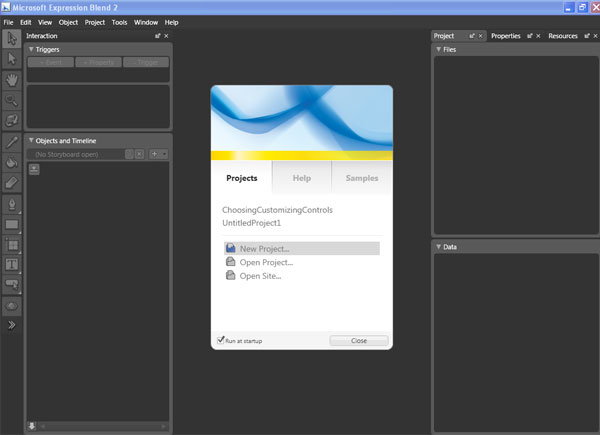The width and height of the screenshot is (600, 435).
Task: Open the Tools menu
Action: [x=119, y=22]
